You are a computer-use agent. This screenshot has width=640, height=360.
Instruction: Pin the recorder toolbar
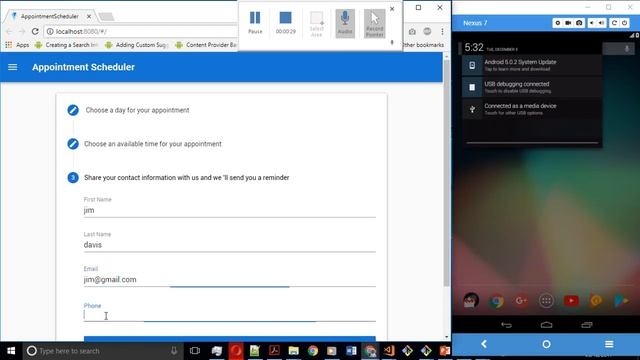[392, 42]
